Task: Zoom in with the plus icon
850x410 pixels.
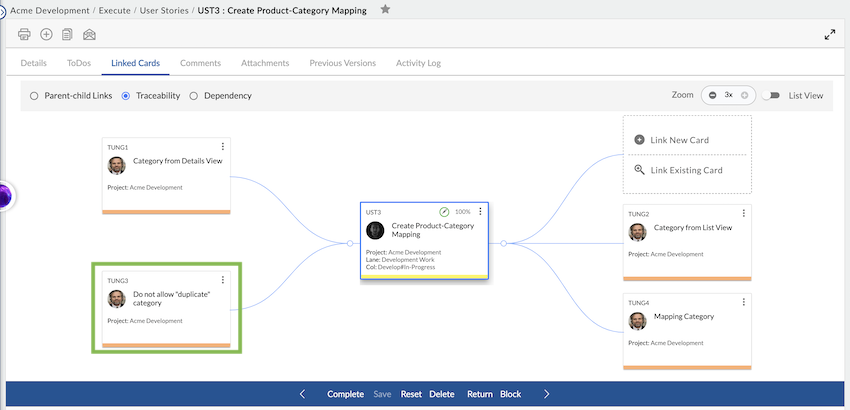Action: [744, 95]
